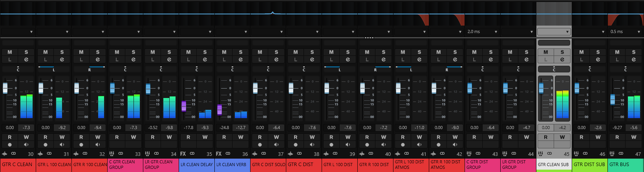Screen dimensions: 644x172
Task: Turn on monitor speaker for GTR R 100 DIST ATMOS
Action: (455, 144)
